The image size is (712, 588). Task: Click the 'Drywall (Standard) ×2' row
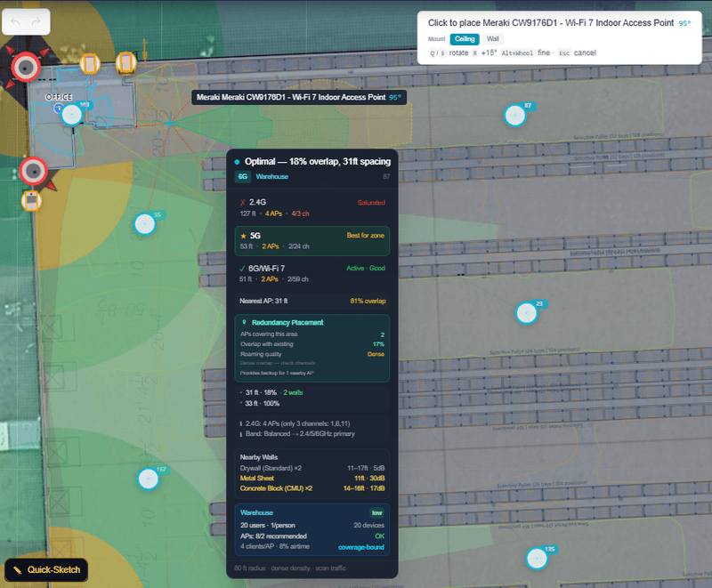pos(312,468)
